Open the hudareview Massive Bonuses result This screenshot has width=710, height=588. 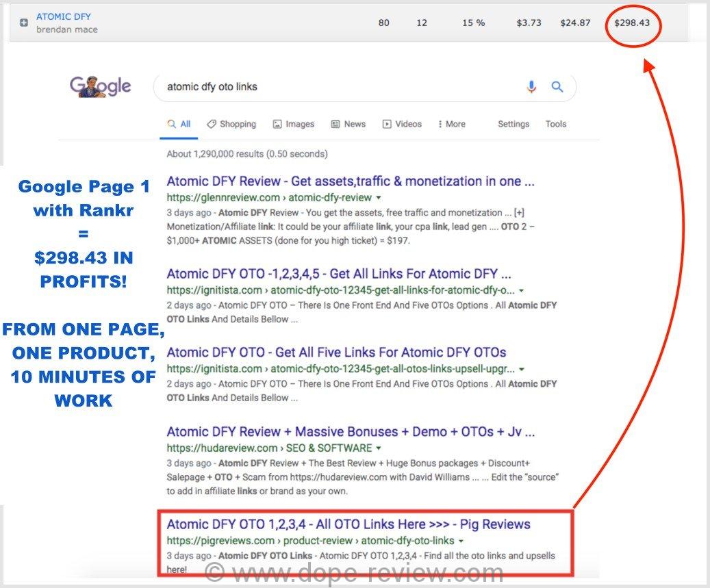tap(350, 432)
